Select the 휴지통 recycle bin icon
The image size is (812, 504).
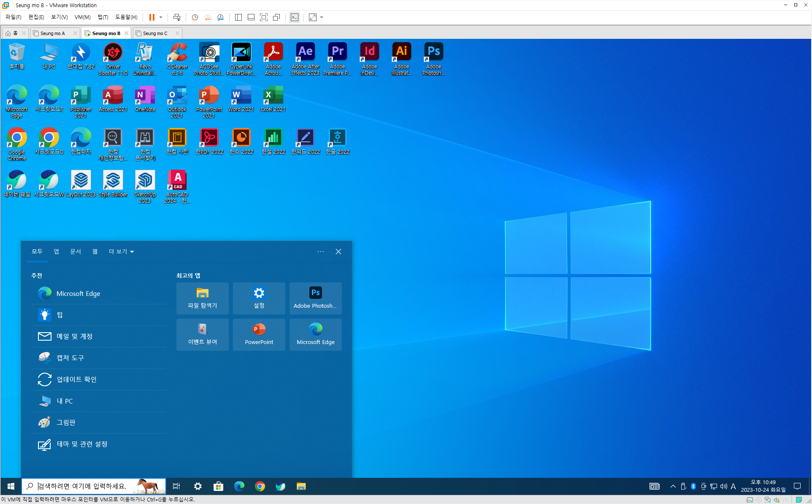(16, 56)
